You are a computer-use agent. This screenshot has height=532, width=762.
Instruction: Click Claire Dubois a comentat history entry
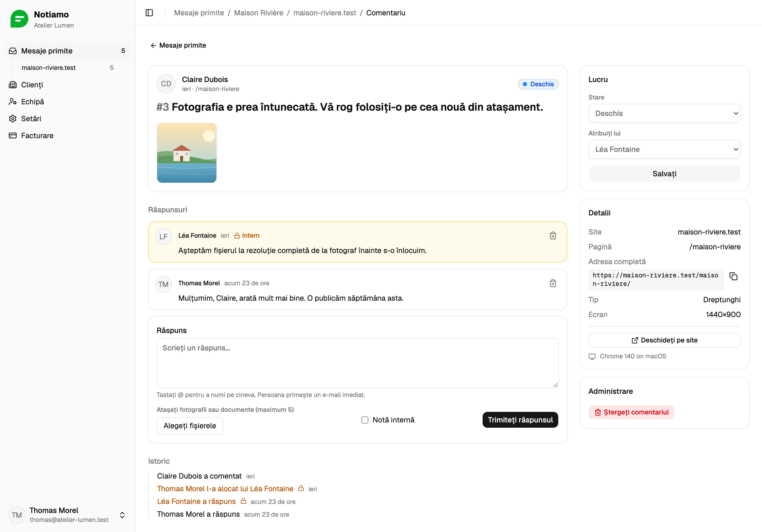tap(199, 476)
